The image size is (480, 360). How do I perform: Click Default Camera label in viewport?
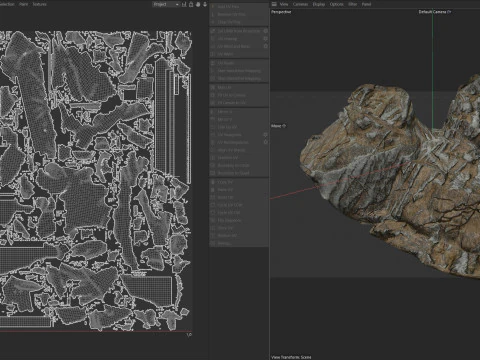point(435,12)
